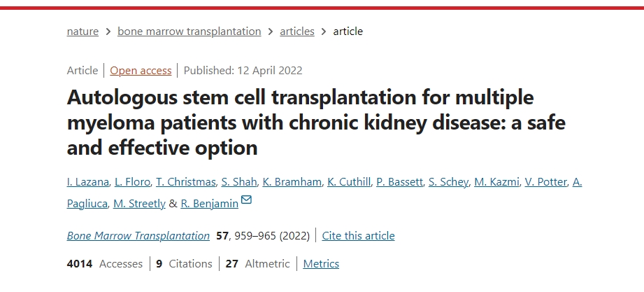Go to bone marrow transplantation breadcrumb
Image resolution: width=644 pixels, height=292 pixels.
coord(189,32)
